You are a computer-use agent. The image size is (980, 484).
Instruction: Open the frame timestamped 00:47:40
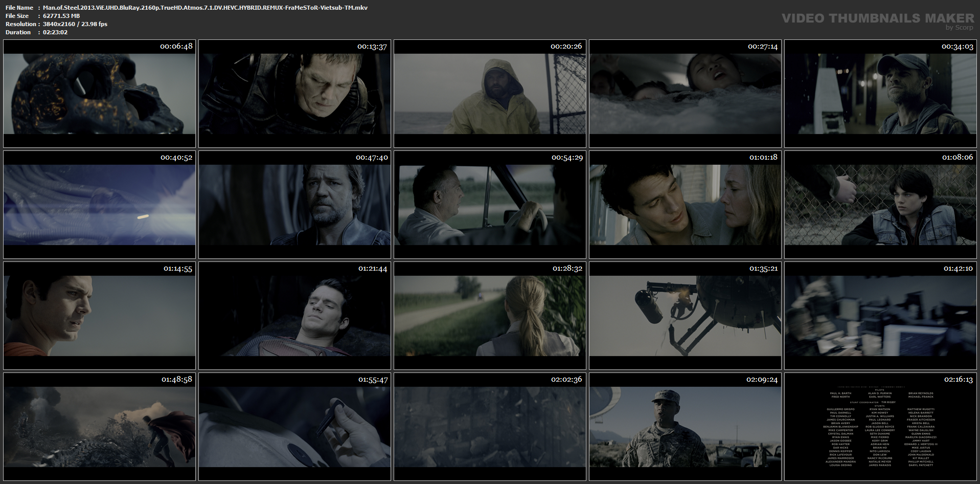[294, 205]
